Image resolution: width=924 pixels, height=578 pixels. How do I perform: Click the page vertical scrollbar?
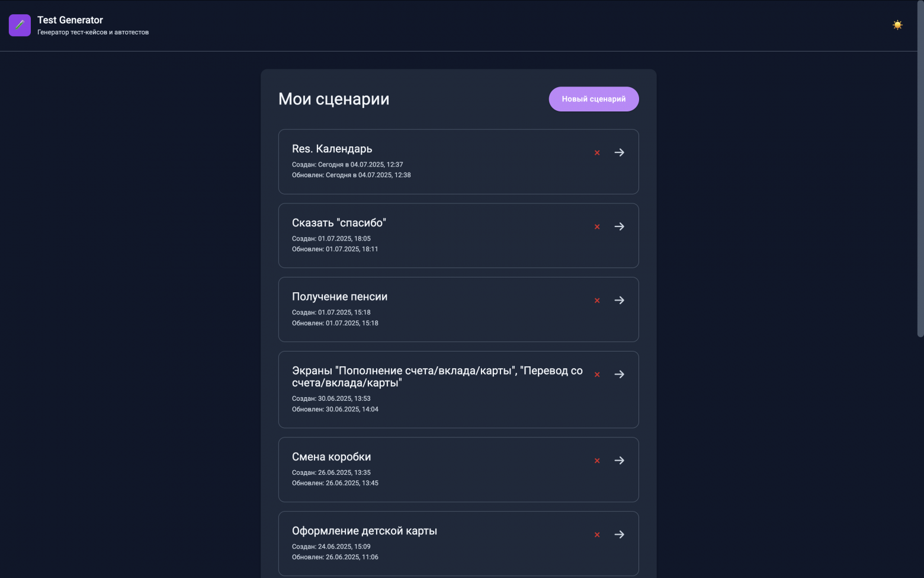[x=920, y=178]
